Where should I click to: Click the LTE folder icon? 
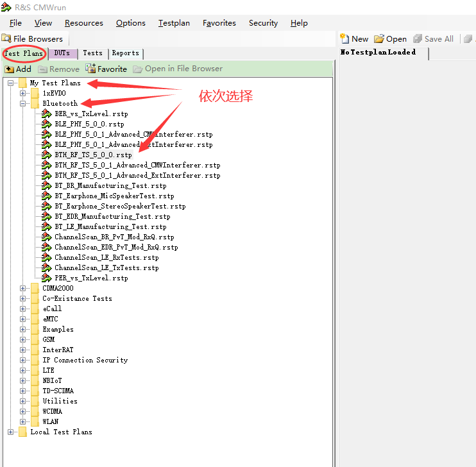tap(35, 370)
